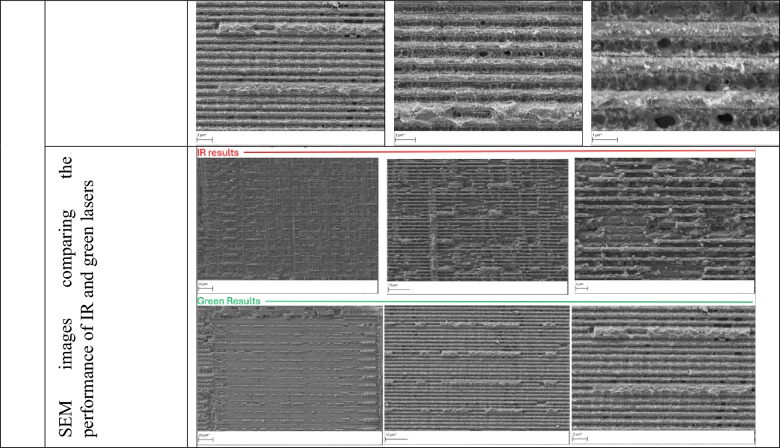
Task: Select the right Green Results SEM image
Action: pos(663,368)
